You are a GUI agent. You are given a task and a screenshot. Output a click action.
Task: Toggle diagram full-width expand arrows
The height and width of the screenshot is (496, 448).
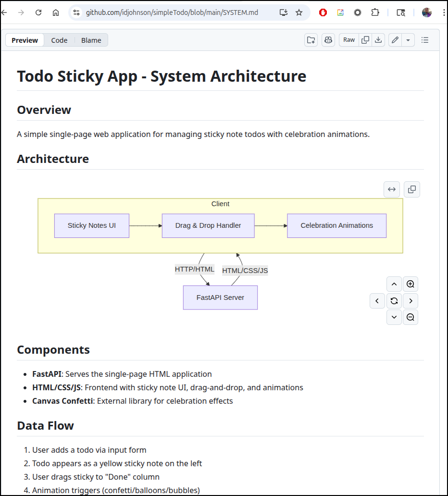click(392, 189)
